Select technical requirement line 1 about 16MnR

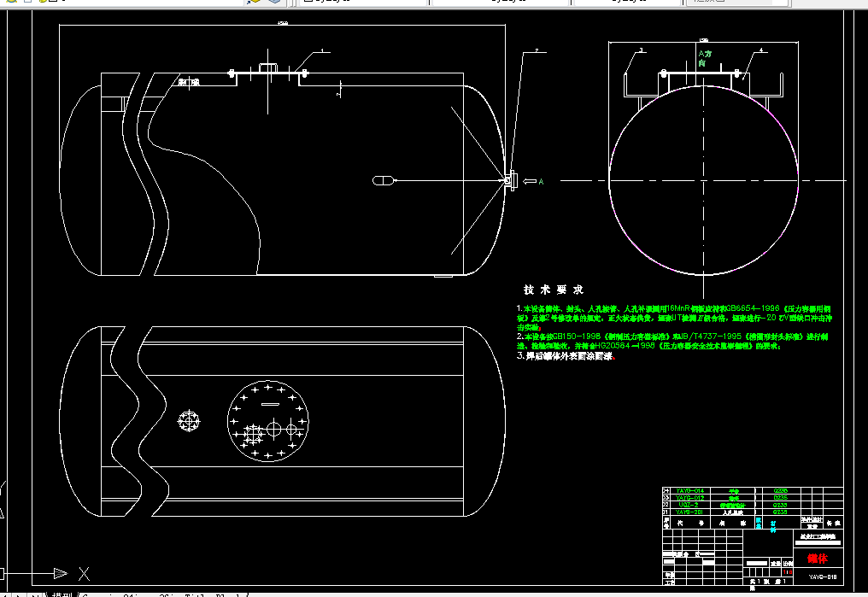674,318
